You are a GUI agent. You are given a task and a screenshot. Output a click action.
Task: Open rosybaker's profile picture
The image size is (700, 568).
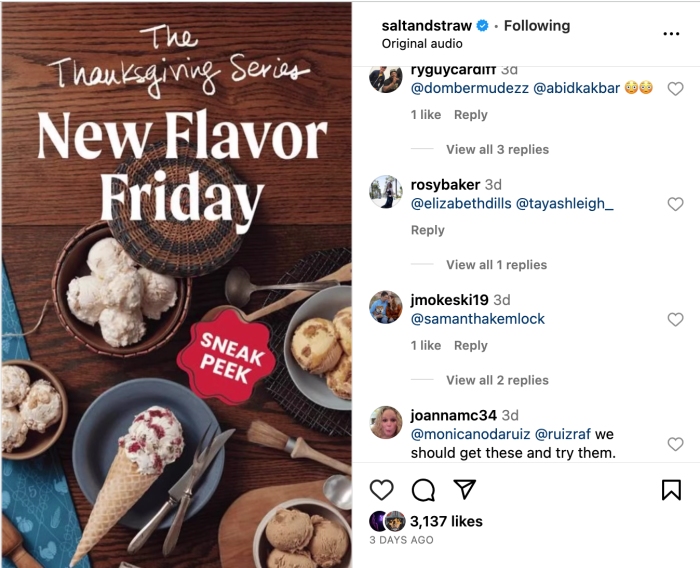[386, 192]
